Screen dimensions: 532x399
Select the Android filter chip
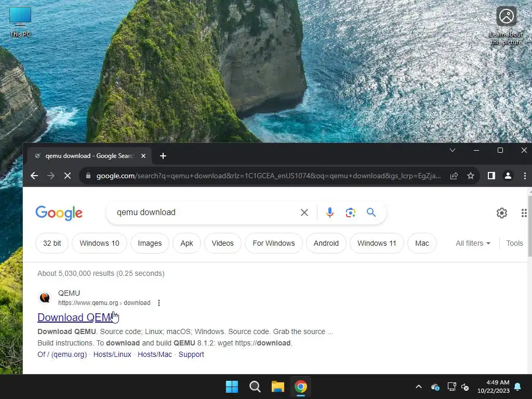coord(326,243)
